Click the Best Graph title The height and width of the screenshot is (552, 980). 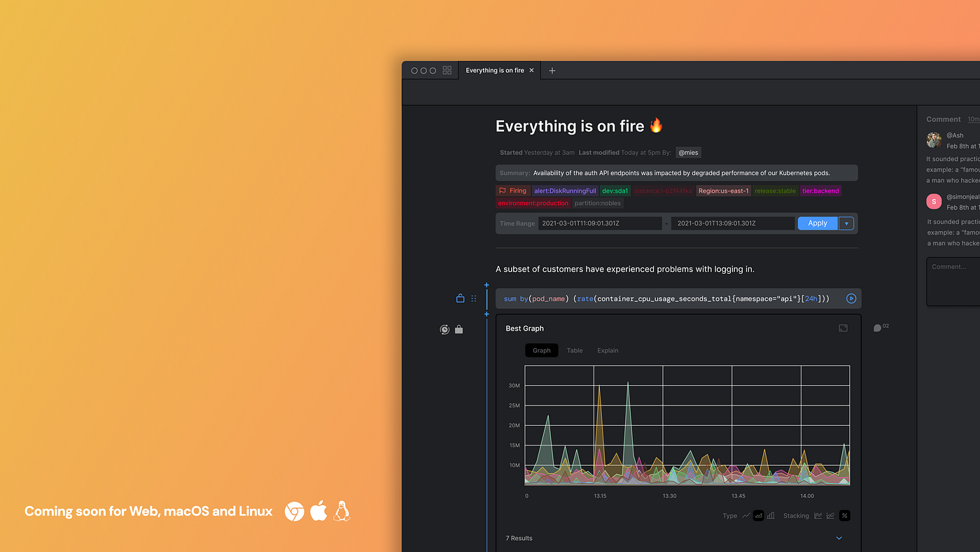point(525,329)
